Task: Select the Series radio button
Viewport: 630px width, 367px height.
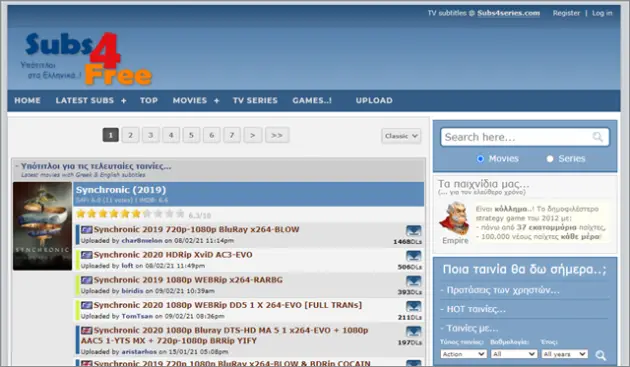Action: pos(550,159)
